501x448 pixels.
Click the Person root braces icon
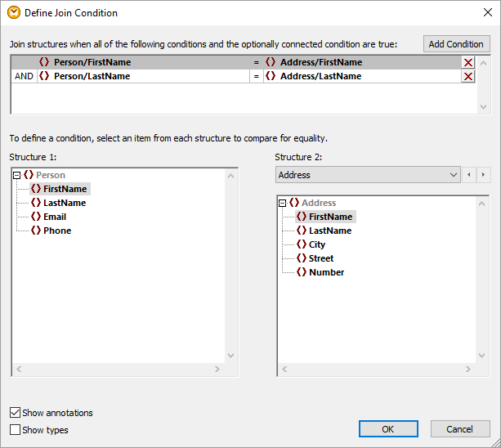tap(29, 175)
